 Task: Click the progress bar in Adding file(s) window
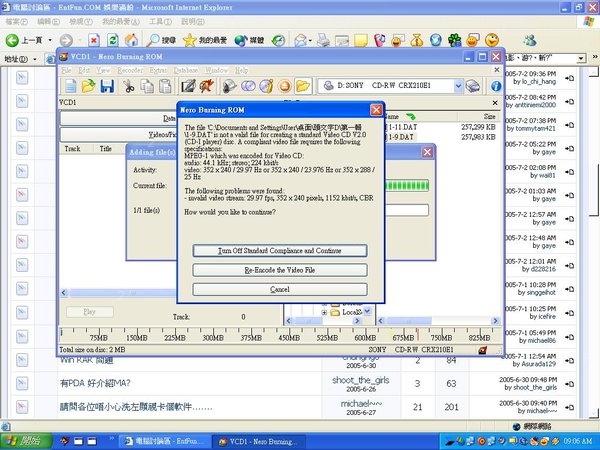tap(407, 186)
